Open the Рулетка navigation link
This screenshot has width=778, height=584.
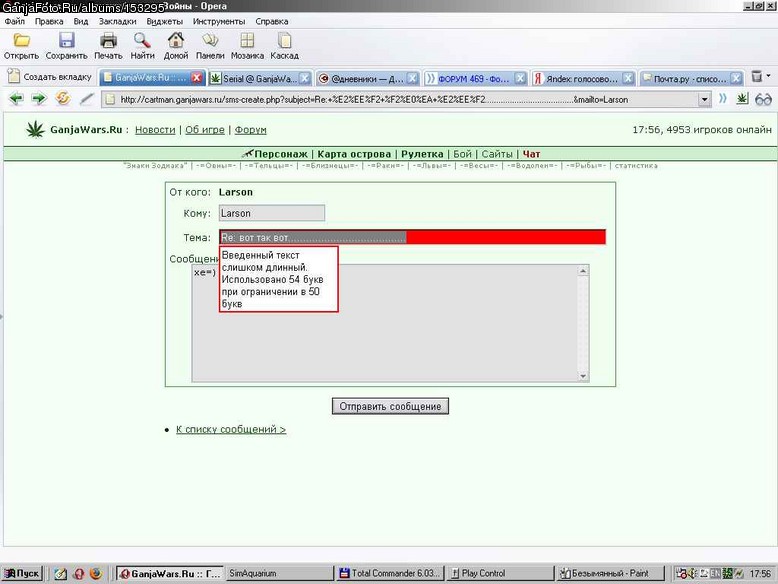pos(422,154)
